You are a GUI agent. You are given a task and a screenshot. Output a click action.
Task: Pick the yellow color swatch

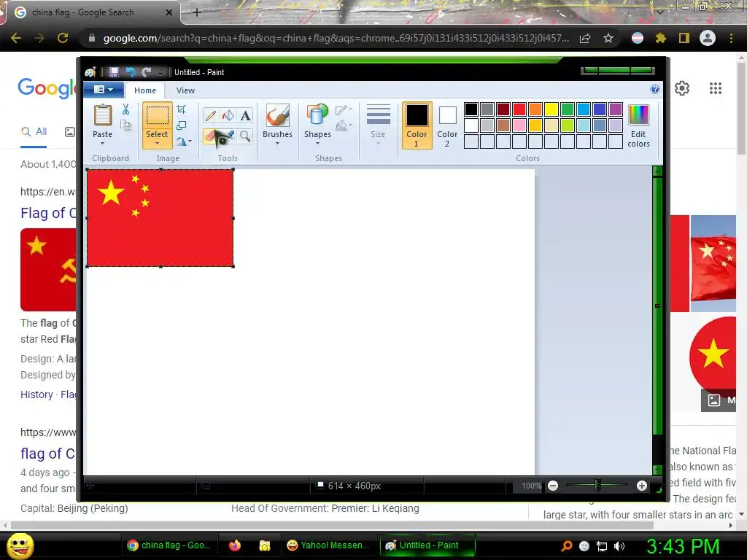coord(551,109)
